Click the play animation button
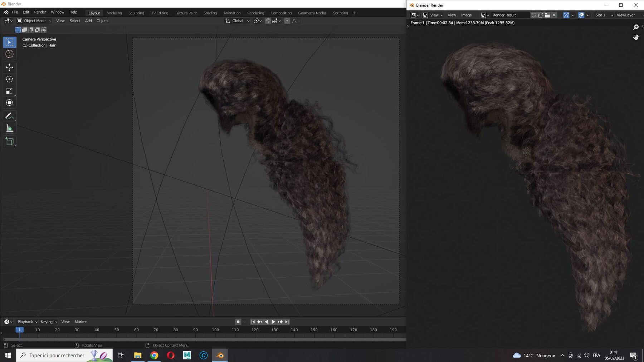 click(273, 322)
